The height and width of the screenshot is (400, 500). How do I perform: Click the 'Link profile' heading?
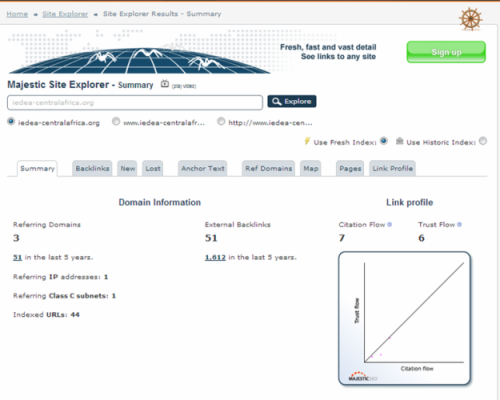pyautogui.click(x=409, y=202)
